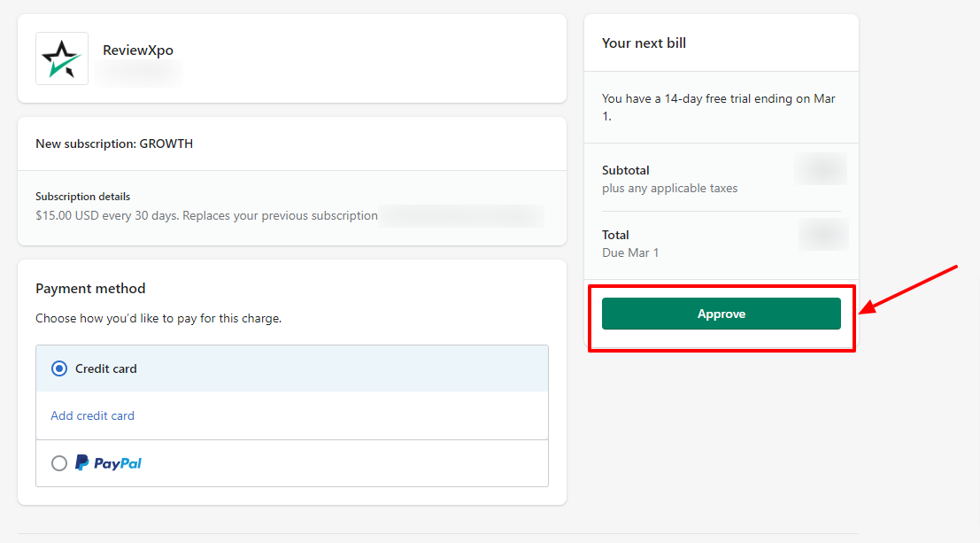Click the blurred Total amount
980x543 pixels.
[822, 235]
